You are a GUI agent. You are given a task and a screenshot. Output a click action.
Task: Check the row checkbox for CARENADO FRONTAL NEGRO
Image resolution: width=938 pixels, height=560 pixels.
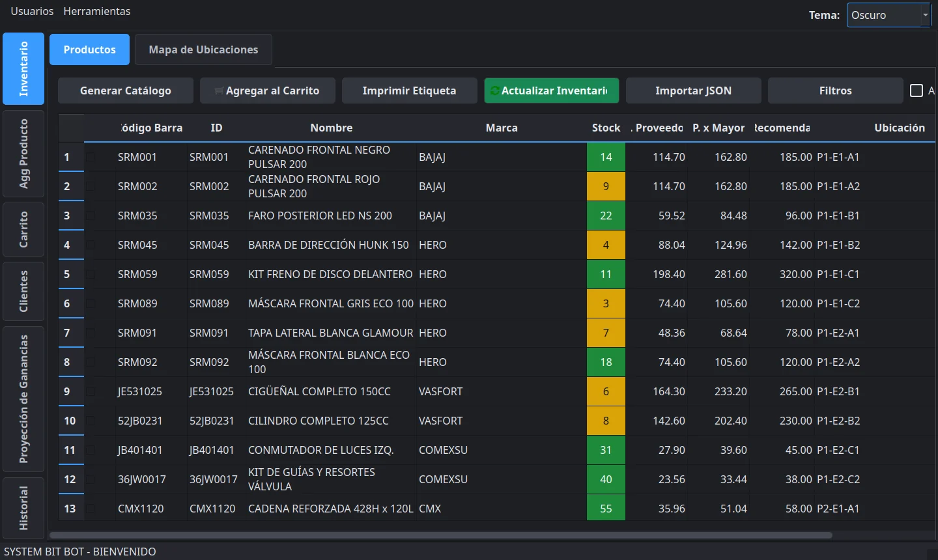(x=91, y=157)
